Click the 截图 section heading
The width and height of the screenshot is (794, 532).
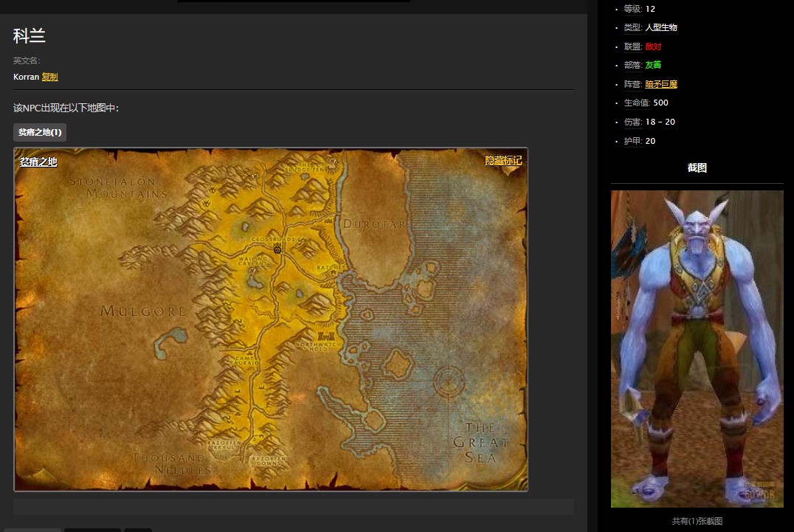click(697, 167)
